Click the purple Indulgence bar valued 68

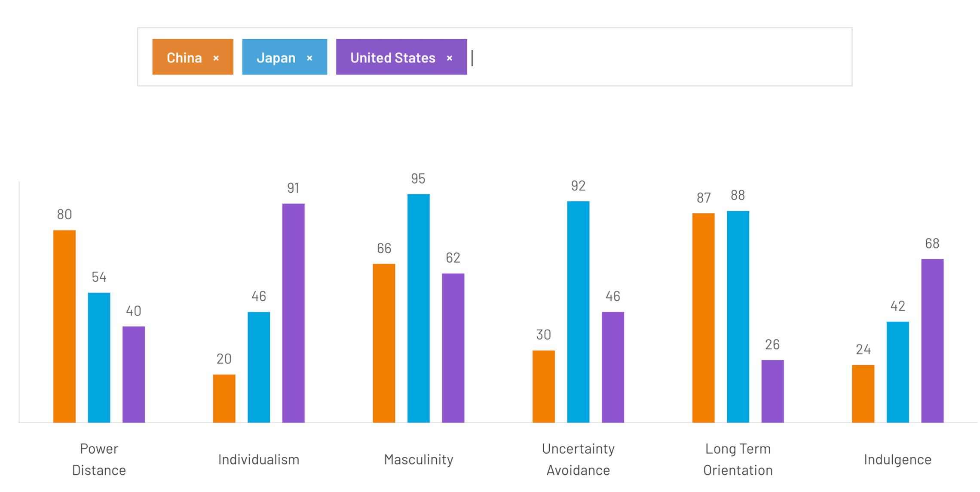932,340
